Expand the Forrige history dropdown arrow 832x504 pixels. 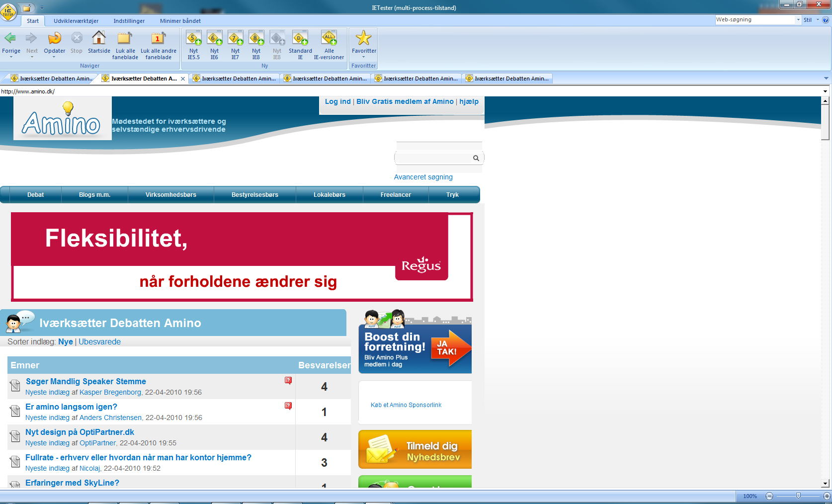[11, 57]
